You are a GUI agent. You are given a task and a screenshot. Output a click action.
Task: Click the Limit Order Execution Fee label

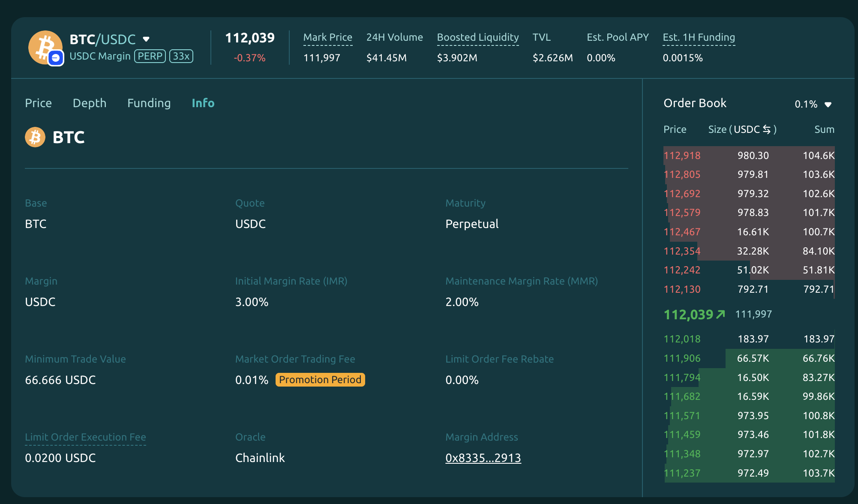[x=85, y=437]
